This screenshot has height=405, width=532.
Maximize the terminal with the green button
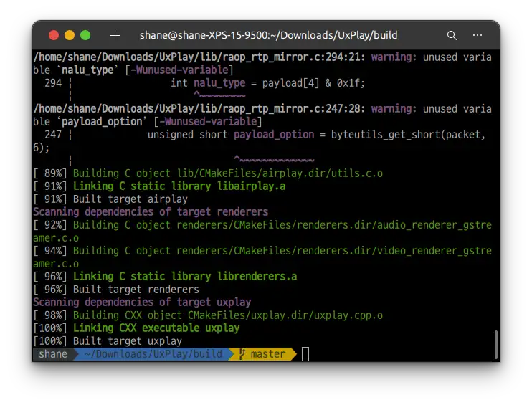(85, 35)
